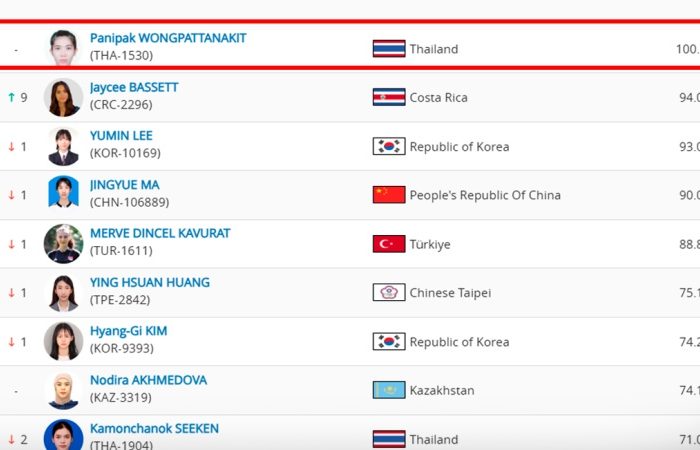Open the Nodira AKHMEDOVA profile link

[148, 380]
